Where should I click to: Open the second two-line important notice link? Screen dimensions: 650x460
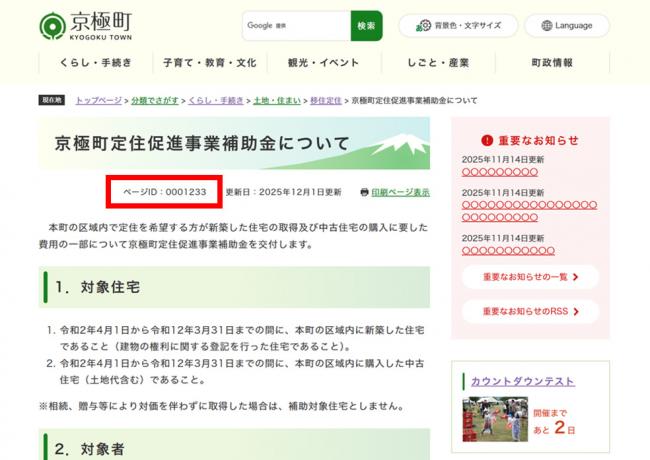(x=529, y=211)
